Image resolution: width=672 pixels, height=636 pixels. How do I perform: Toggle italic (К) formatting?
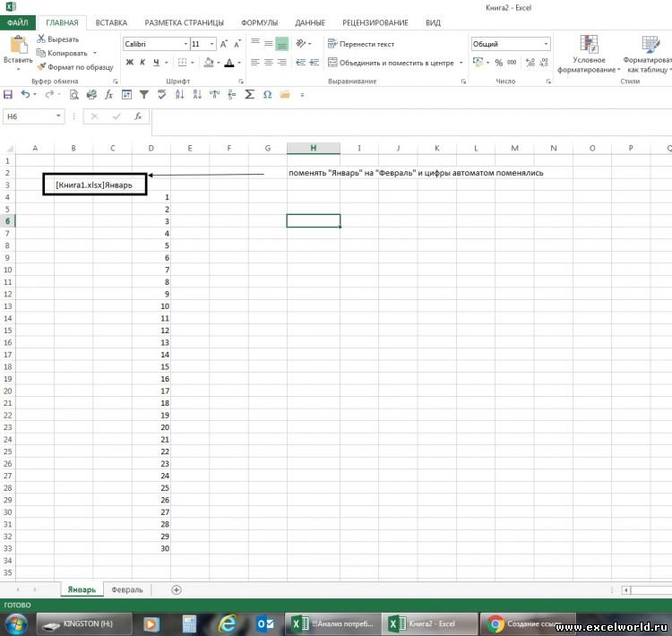pyautogui.click(x=142, y=63)
